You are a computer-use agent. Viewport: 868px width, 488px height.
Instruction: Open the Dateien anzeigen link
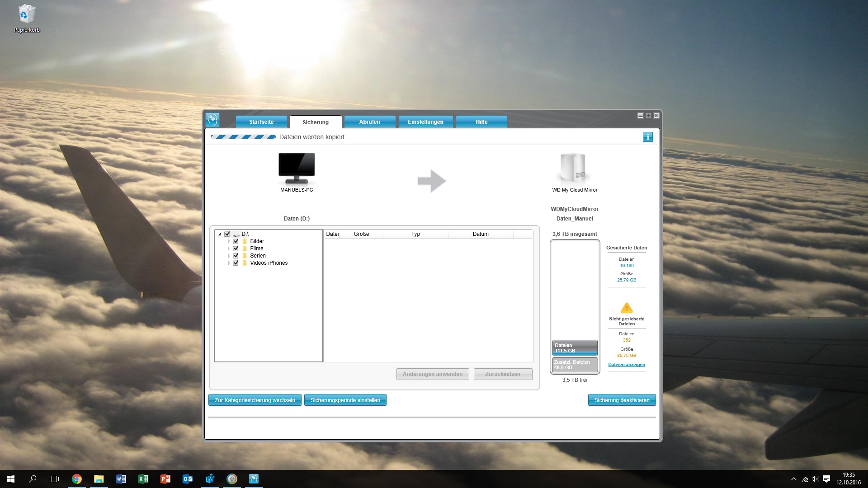pyautogui.click(x=627, y=365)
